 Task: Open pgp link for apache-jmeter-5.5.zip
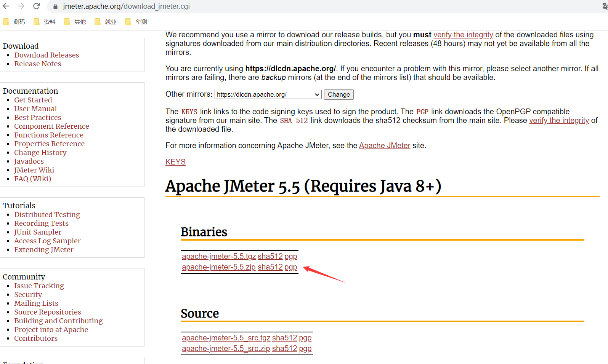(291, 267)
